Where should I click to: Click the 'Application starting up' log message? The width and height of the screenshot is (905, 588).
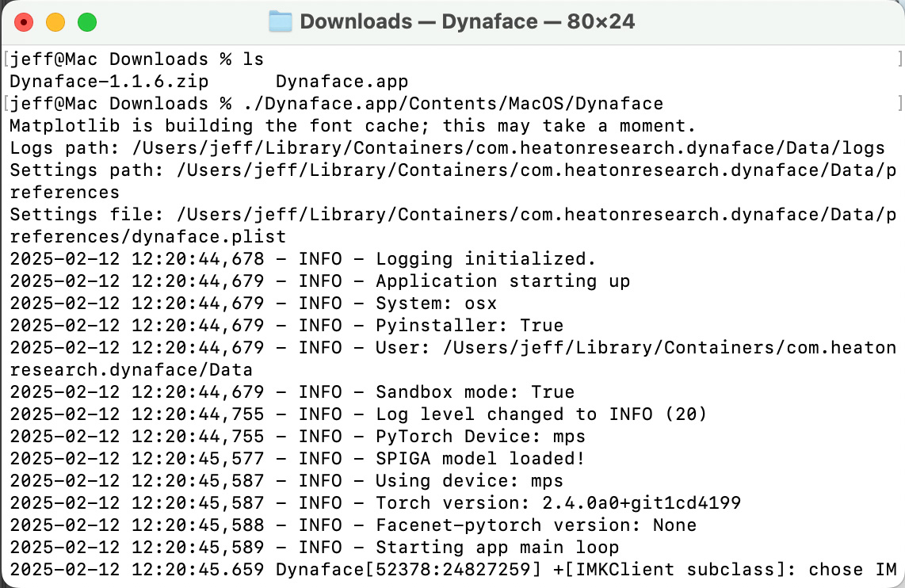(502, 281)
